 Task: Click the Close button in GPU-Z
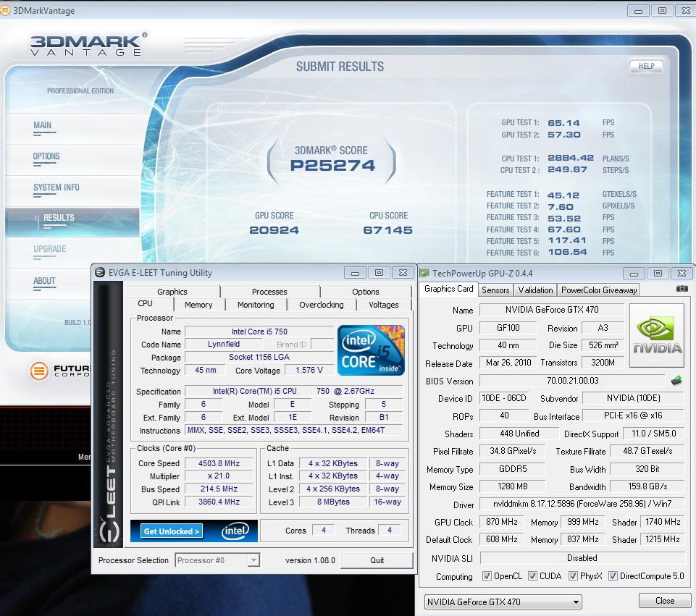click(664, 601)
